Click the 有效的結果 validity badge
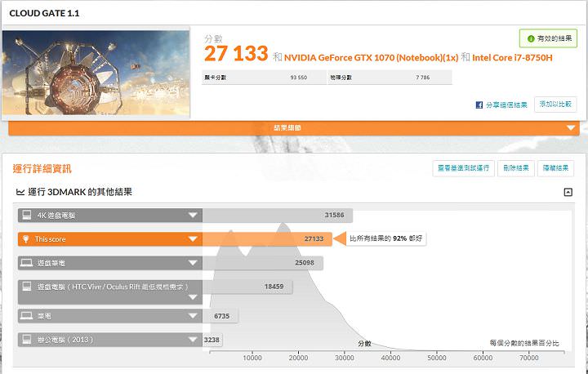The height and width of the screenshot is (374, 588). [x=548, y=38]
